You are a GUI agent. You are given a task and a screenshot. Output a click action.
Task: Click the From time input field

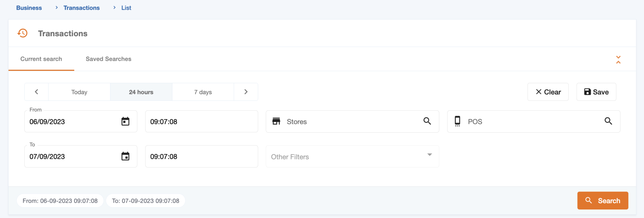pyautogui.click(x=201, y=121)
